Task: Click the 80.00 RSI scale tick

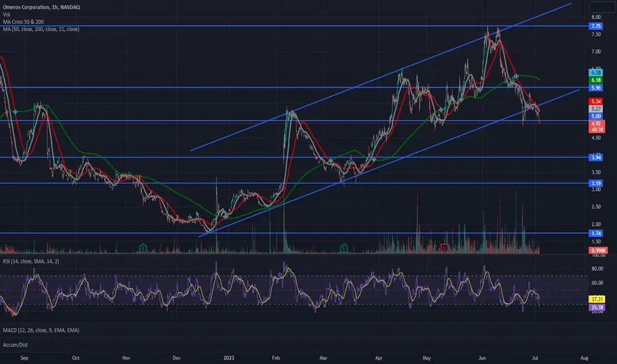Action: tap(597, 269)
